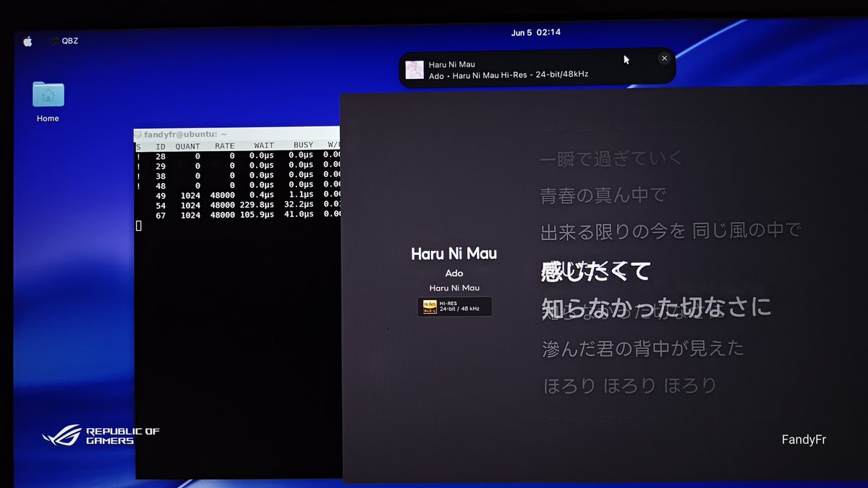Dismiss the Haru Ni Mau notification
This screenshot has width=868, height=488.
664,59
